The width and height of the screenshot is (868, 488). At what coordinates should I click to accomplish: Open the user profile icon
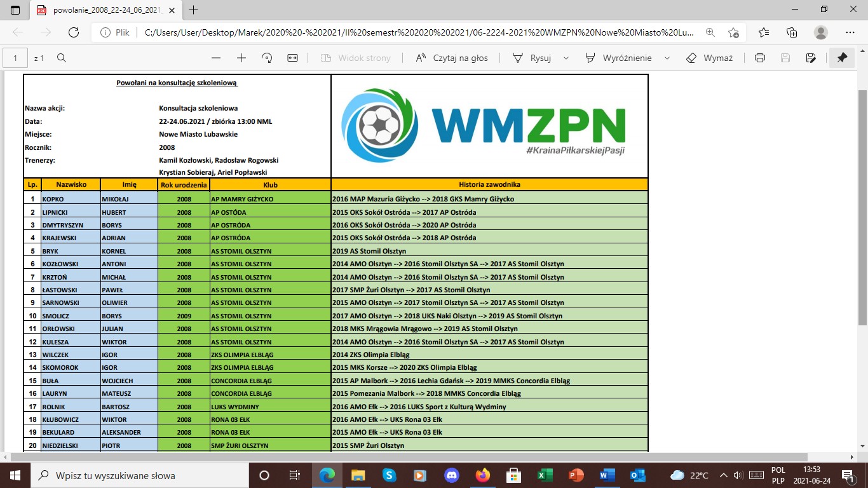[821, 32]
